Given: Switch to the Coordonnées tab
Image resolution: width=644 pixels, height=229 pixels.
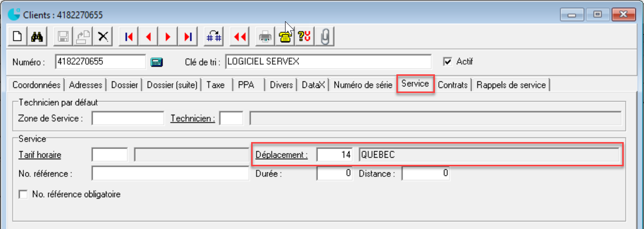Looking at the screenshot, I should (x=36, y=85).
